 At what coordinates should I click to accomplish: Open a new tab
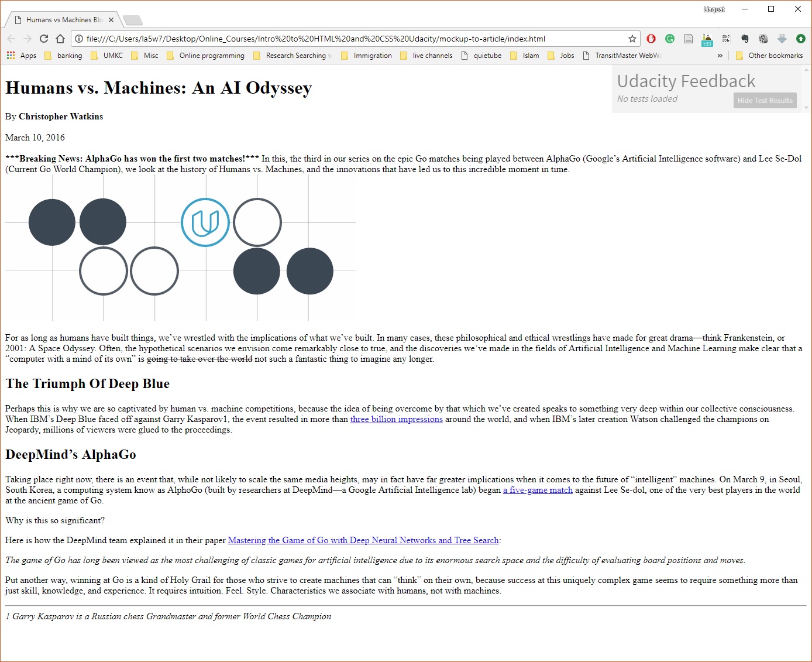133,20
